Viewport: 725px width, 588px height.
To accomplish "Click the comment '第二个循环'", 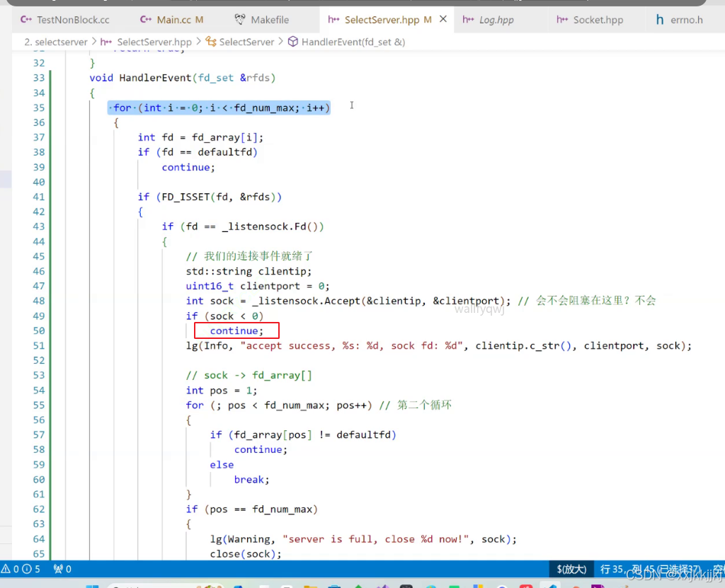I will pos(424,405).
